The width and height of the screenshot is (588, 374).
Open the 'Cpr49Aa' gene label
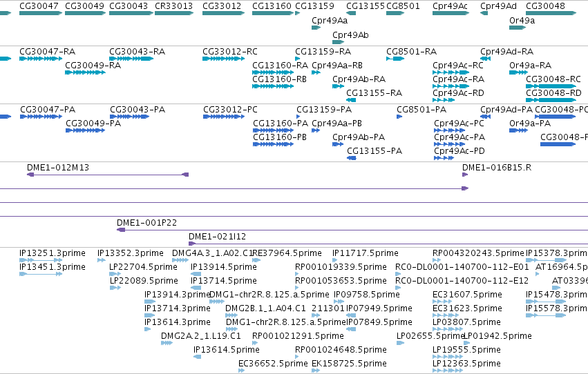tap(330, 21)
